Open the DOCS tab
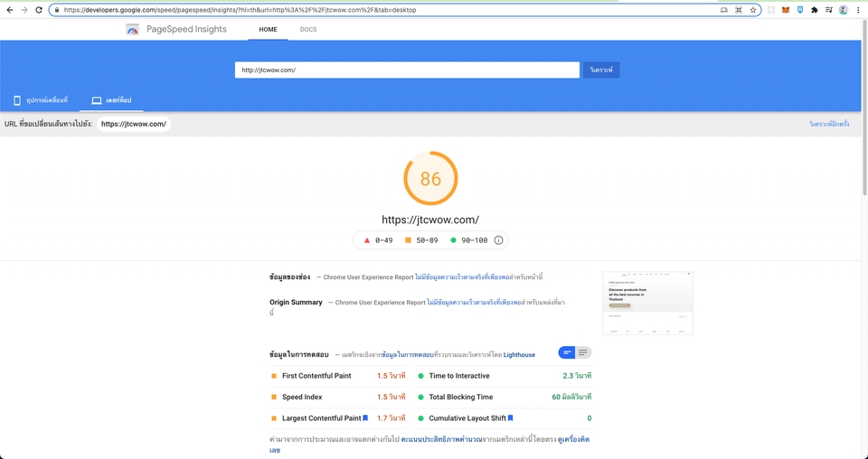868x459 pixels. (x=308, y=29)
